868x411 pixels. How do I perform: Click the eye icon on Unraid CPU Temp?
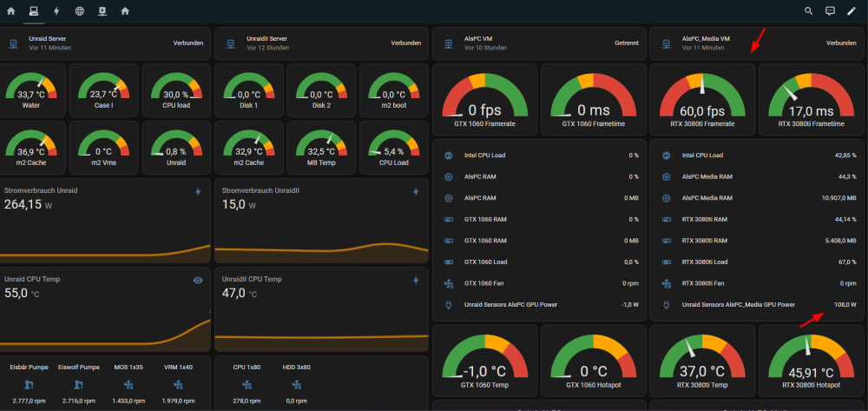(198, 281)
